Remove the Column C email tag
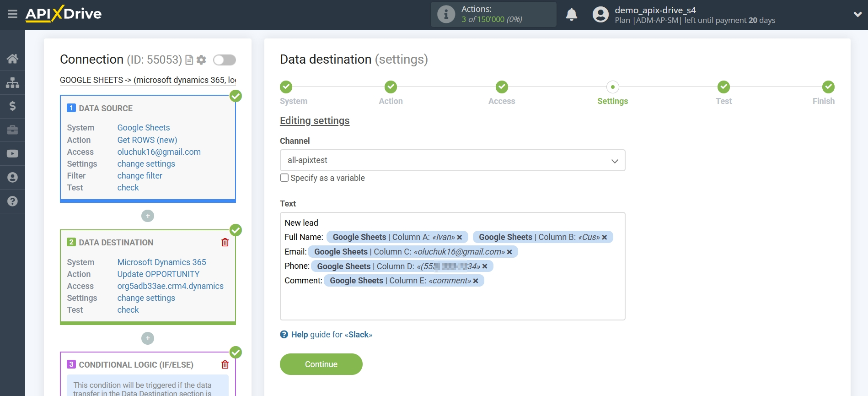Screen dimensions: 868x396 tap(509, 252)
